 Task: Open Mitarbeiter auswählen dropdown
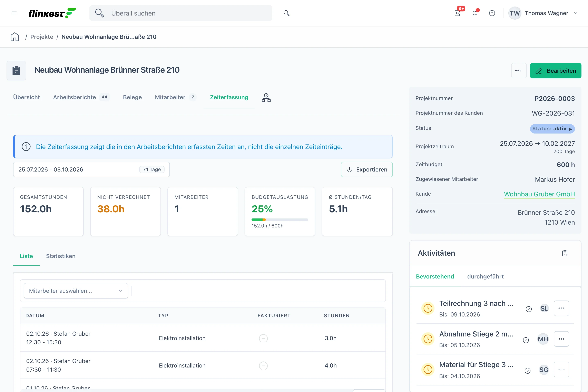pyautogui.click(x=76, y=291)
